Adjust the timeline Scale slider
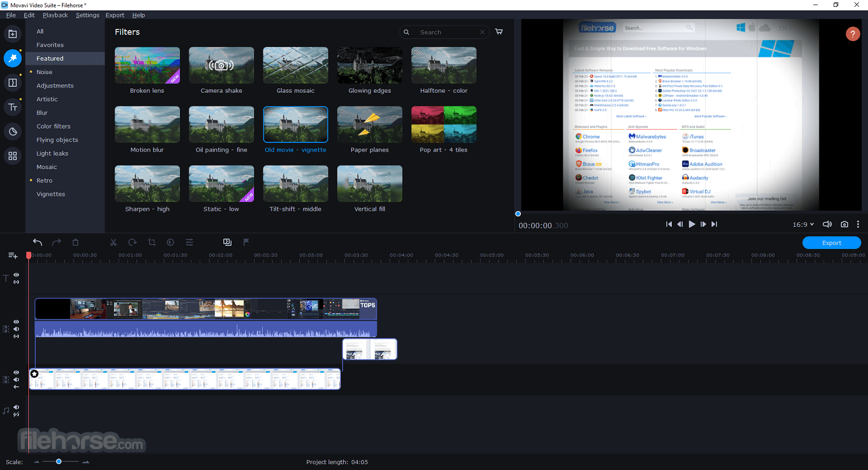Screen dimensions: 868x470 coord(59,461)
